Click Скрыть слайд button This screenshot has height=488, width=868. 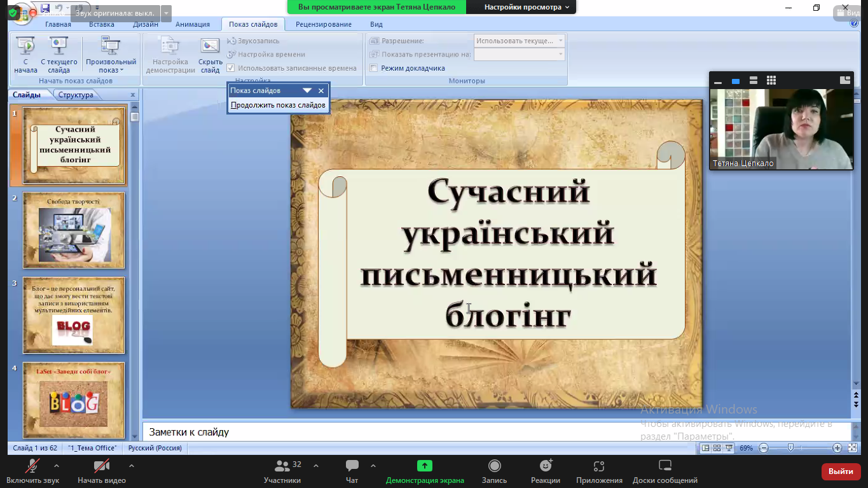click(x=210, y=55)
